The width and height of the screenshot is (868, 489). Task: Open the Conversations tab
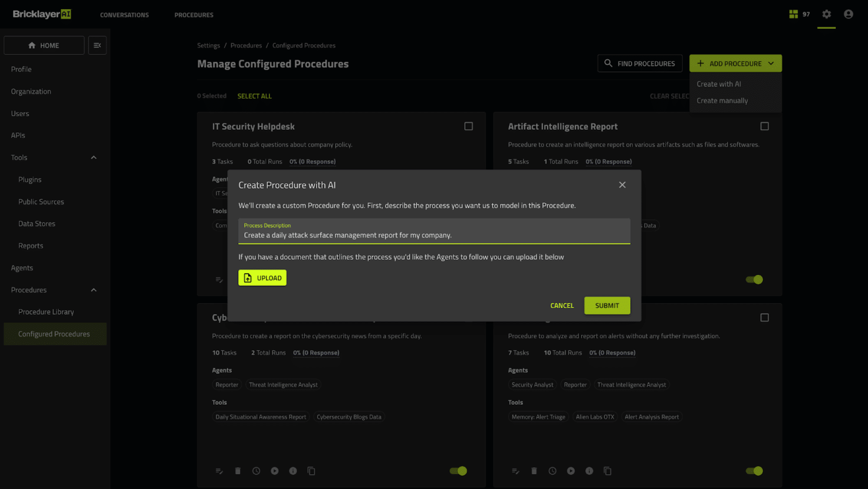tap(124, 15)
